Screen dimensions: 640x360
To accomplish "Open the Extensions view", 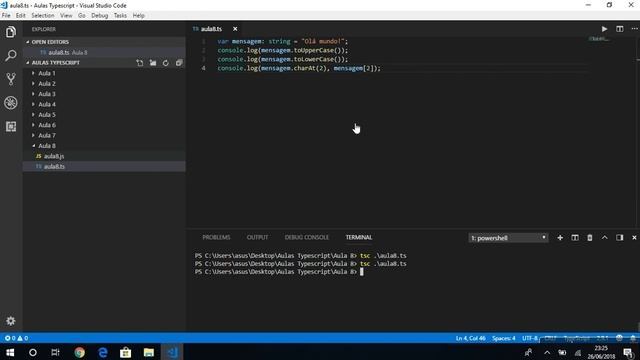I will point(11,127).
